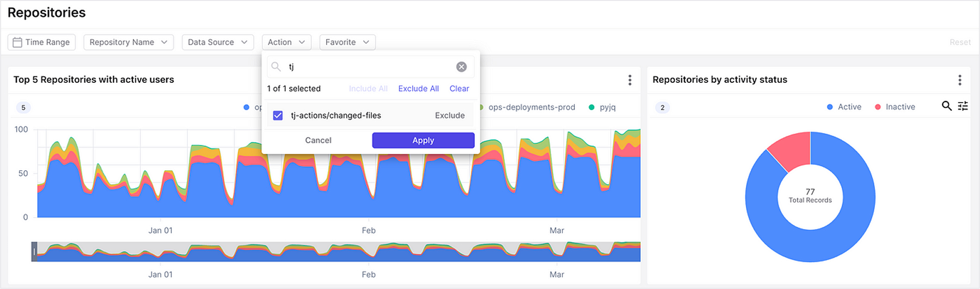Viewport: 980px width, 289px height.
Task: Open kebab menu of activity status chart
Action: [x=960, y=80]
